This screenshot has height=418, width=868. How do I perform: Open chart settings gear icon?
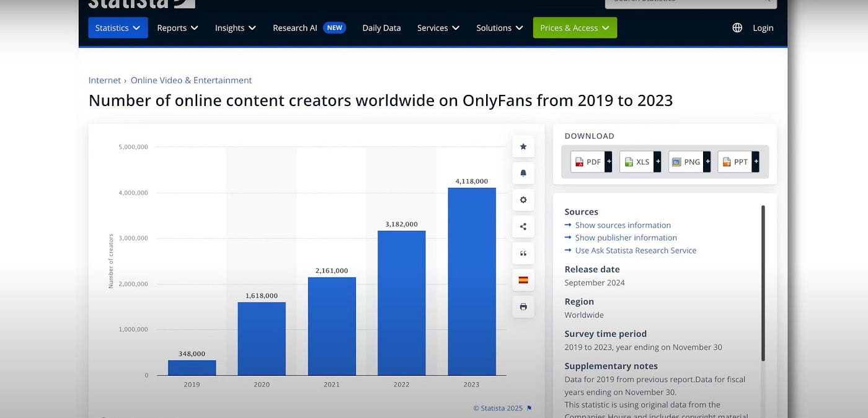point(523,200)
